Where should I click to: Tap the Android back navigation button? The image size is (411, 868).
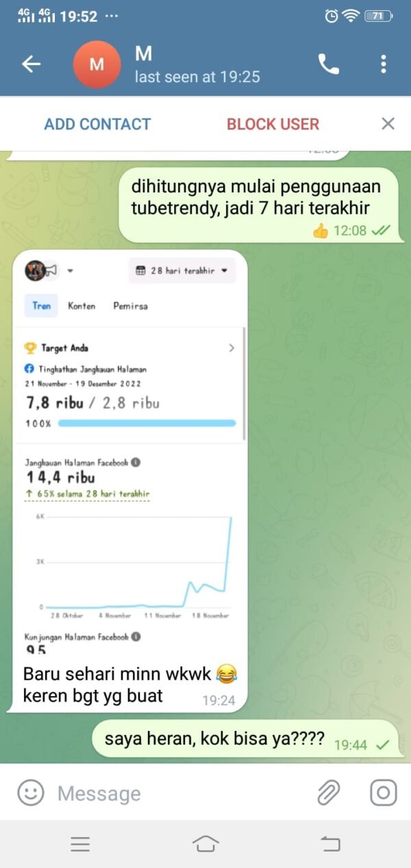[x=330, y=844]
